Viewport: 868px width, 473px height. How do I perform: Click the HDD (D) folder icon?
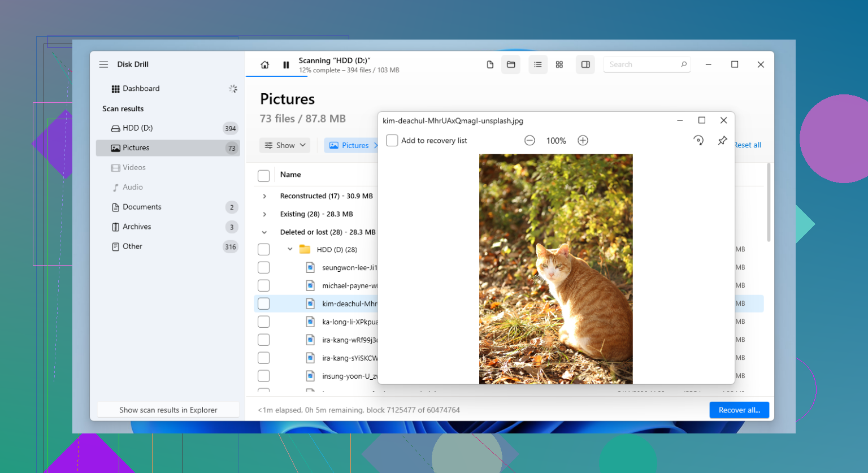click(x=305, y=249)
